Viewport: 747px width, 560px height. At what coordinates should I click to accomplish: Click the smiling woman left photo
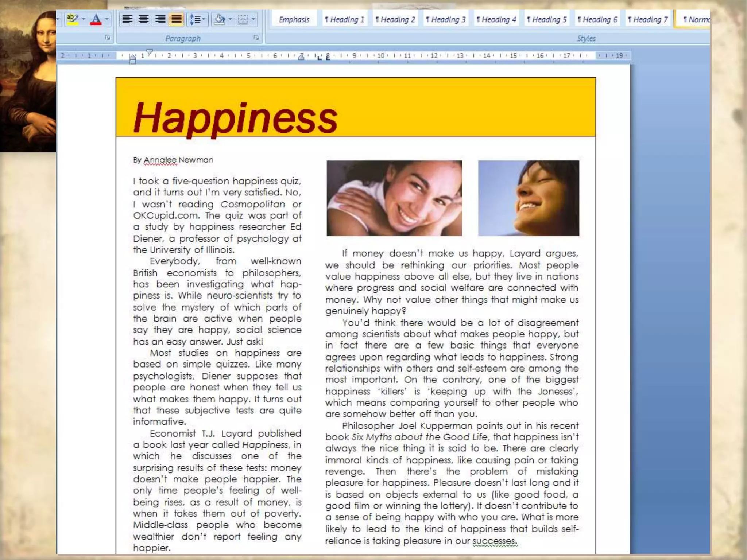click(x=394, y=198)
